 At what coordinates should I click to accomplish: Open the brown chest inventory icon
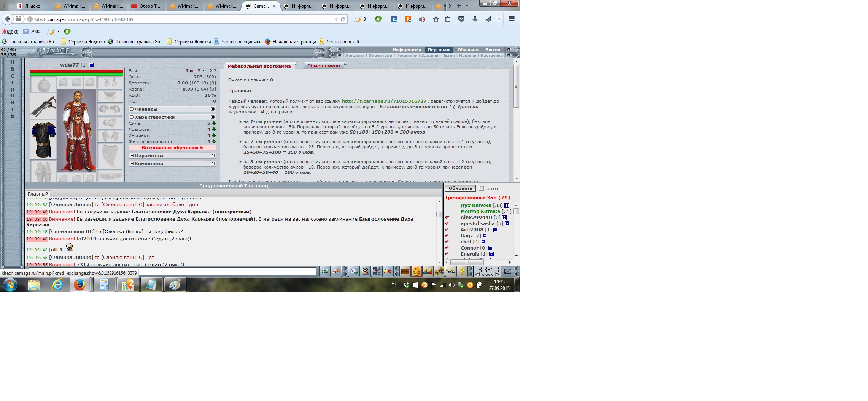click(405, 271)
